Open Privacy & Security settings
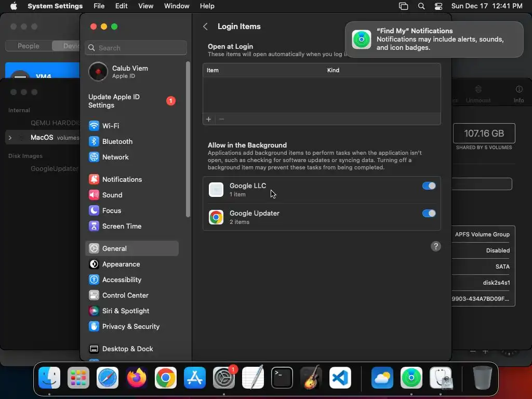 131,327
